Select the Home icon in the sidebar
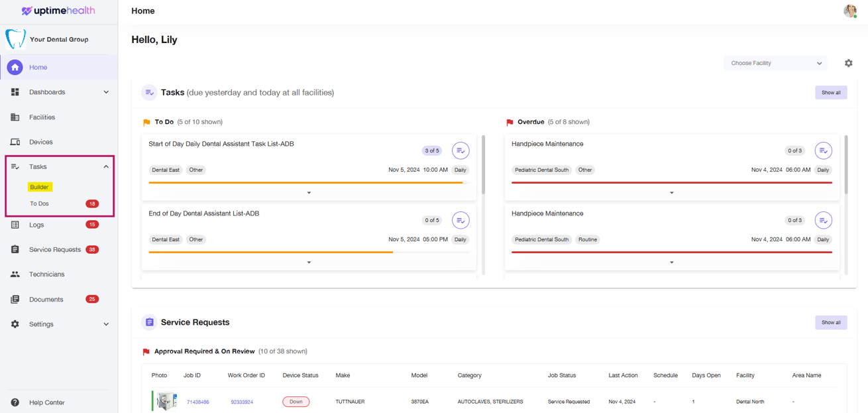This screenshot has height=413, width=868. click(x=15, y=67)
